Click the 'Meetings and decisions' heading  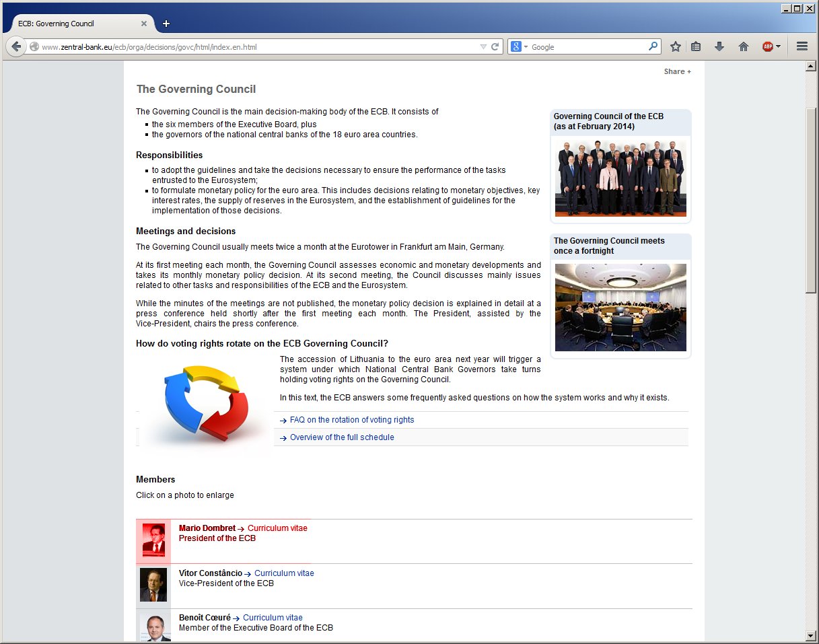(x=186, y=231)
